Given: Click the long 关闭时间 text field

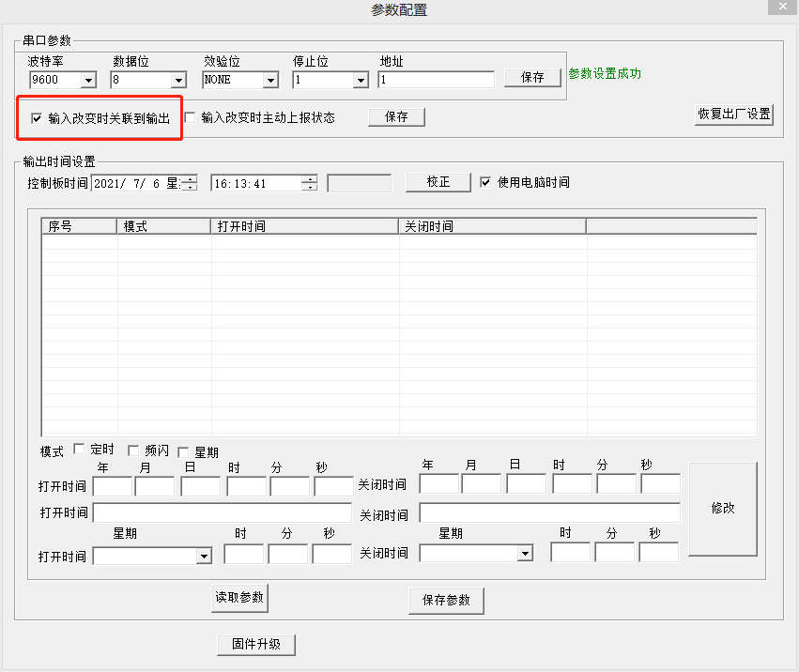Looking at the screenshot, I should pos(550,513).
